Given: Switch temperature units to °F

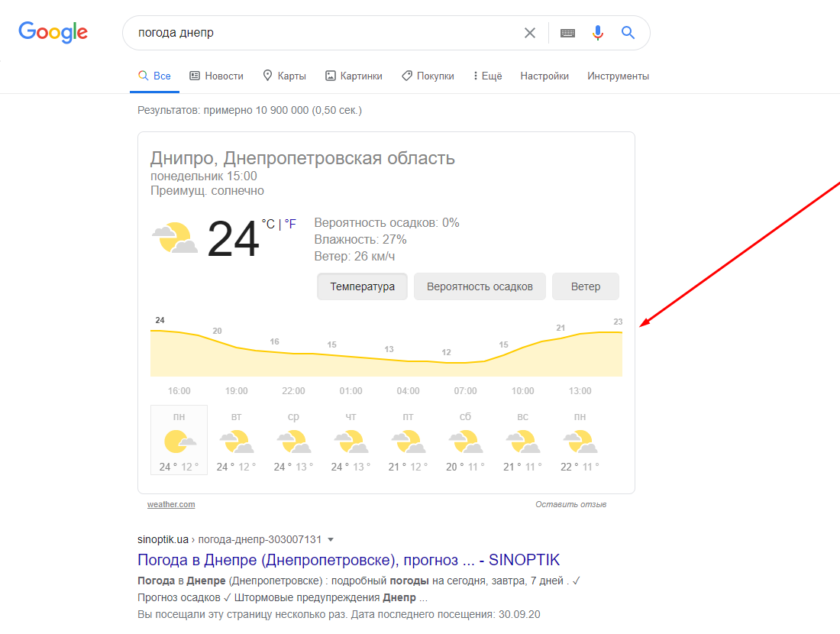Looking at the screenshot, I should pyautogui.click(x=290, y=224).
